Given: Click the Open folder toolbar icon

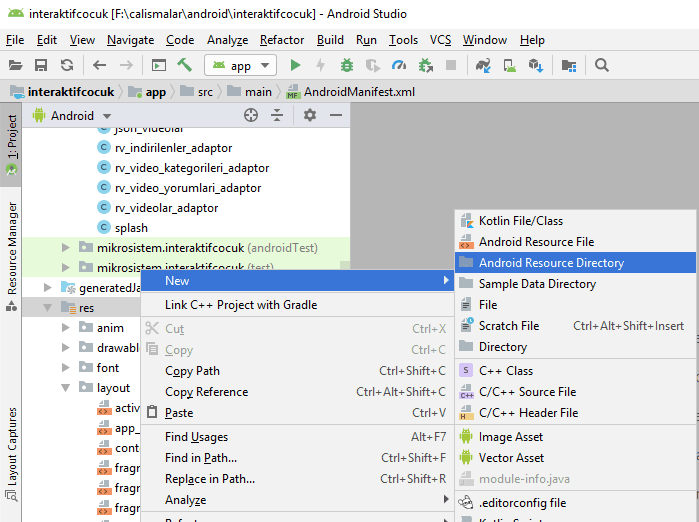Looking at the screenshot, I should pyautogui.click(x=15, y=65).
